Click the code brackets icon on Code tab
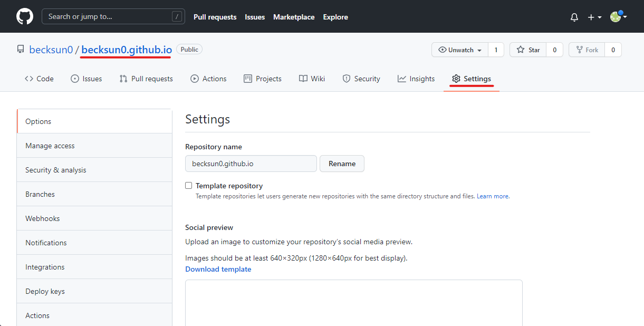Viewport: 644px width, 326px height. click(x=29, y=79)
